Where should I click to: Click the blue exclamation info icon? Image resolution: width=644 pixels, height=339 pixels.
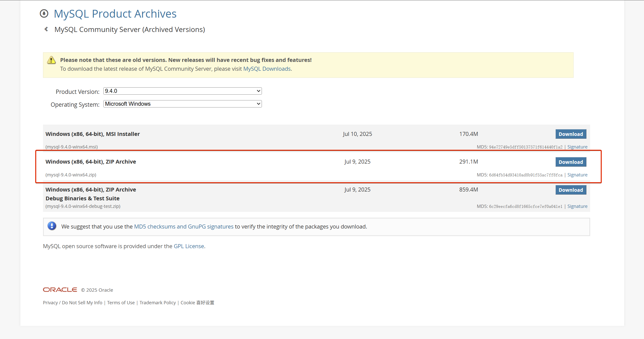coord(52,226)
